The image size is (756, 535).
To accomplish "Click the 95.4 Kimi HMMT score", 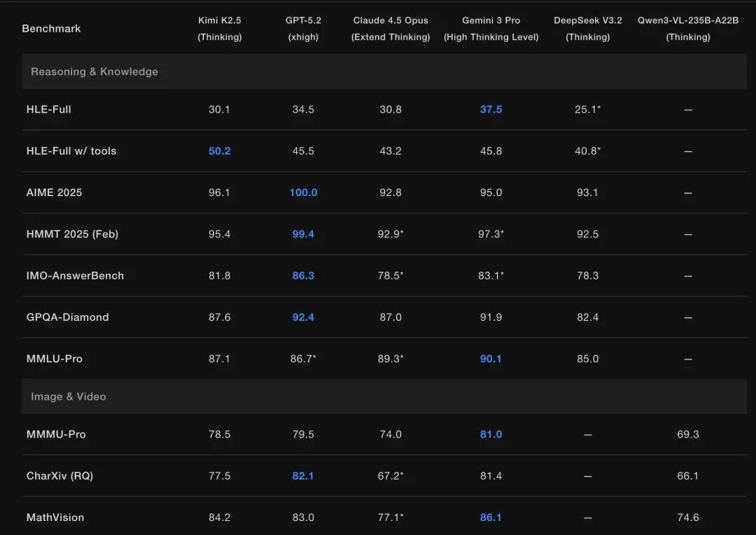I will pos(219,234).
